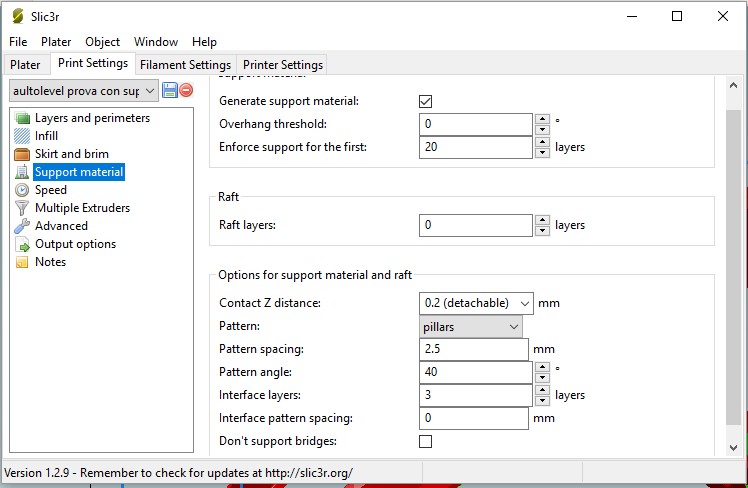Increase Enforce support layers value
The width and height of the screenshot is (748, 488).
point(542,142)
